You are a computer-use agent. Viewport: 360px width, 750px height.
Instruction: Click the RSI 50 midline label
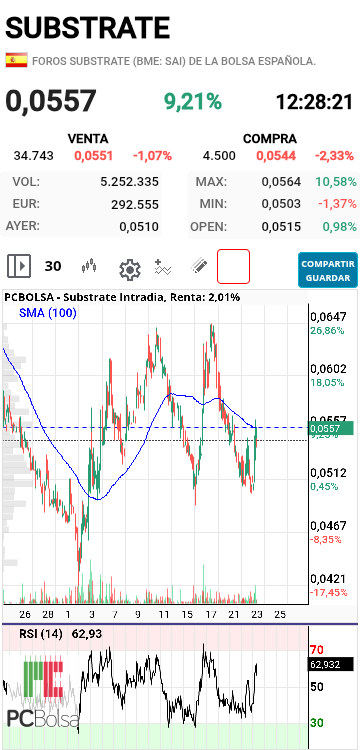[x=317, y=687]
